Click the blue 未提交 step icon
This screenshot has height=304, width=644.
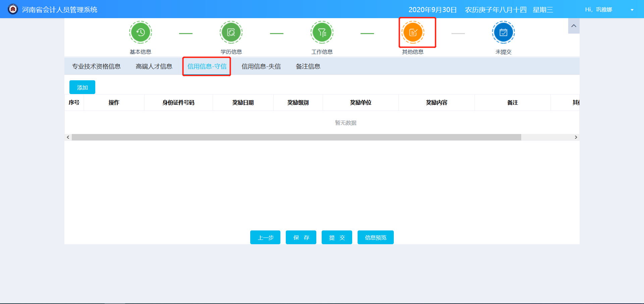point(503,32)
